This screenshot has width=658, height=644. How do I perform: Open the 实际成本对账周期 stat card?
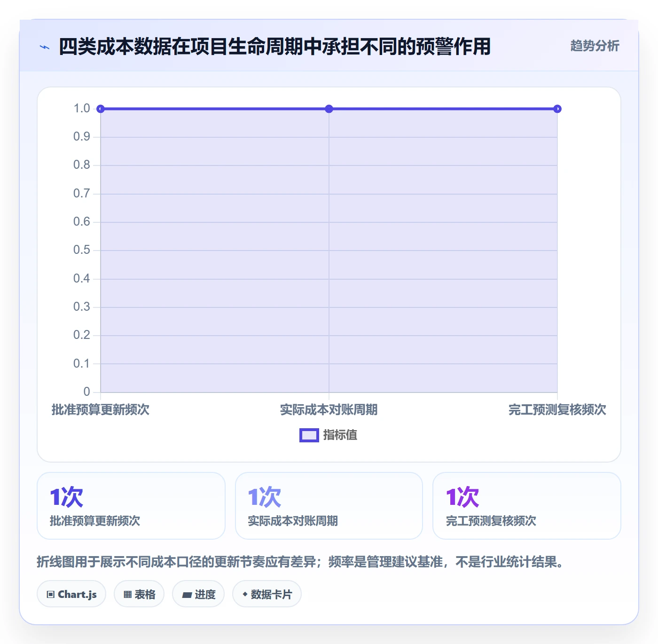(x=329, y=506)
